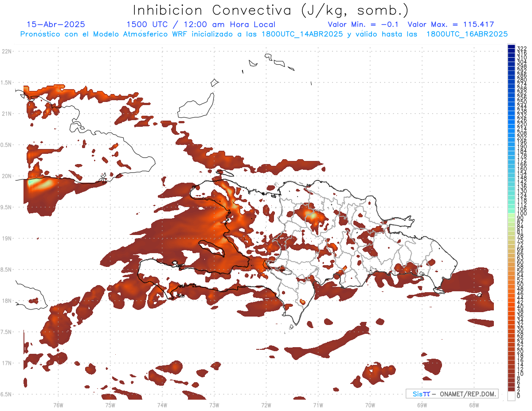The width and height of the screenshot is (532, 411).
Task: Click the date "15-Abr-2025"
Action: [56, 24]
